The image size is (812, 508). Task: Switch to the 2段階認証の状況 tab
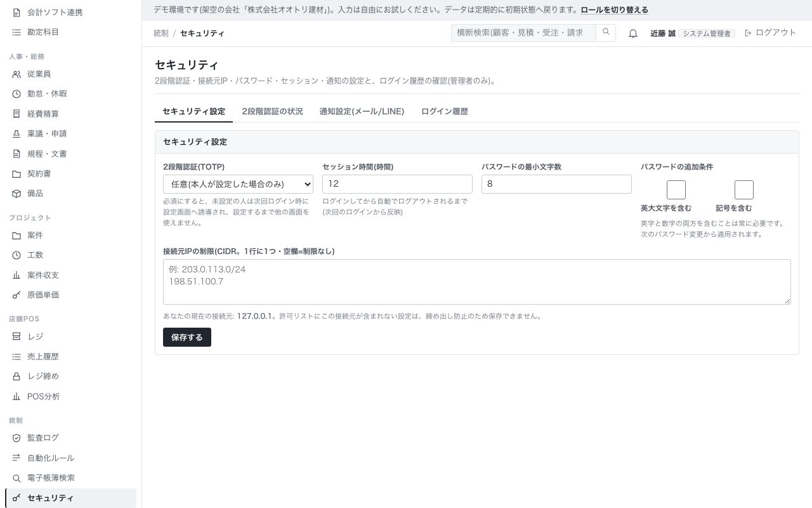272,111
